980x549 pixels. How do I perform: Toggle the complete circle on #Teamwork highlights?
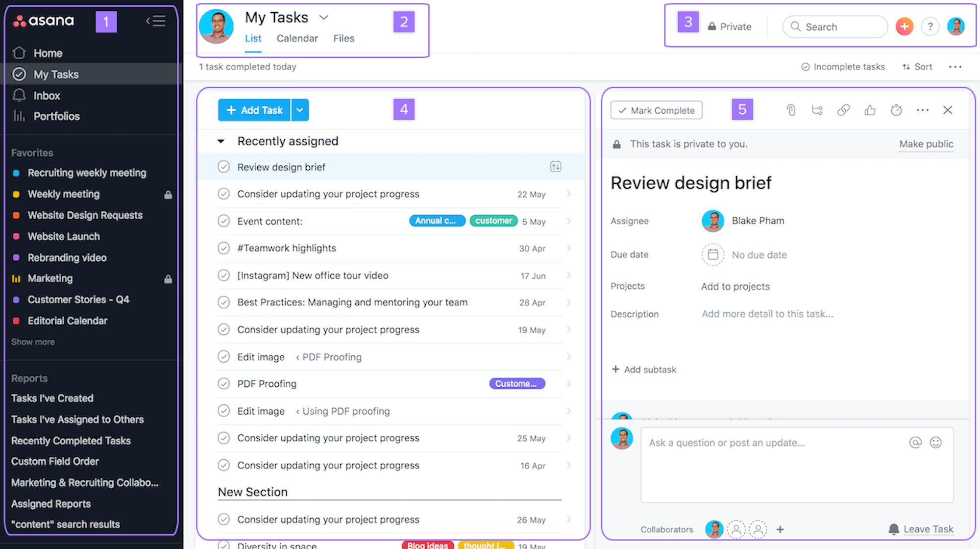pyautogui.click(x=224, y=248)
